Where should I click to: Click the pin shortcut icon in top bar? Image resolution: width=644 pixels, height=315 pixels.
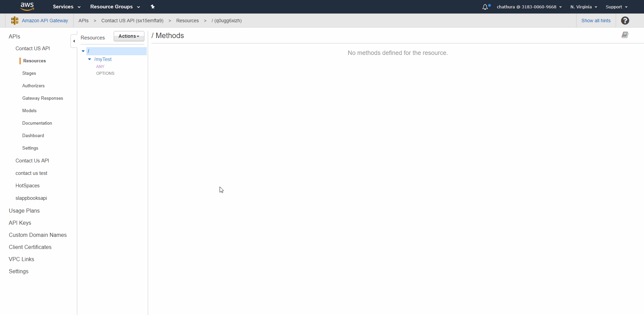tap(152, 7)
